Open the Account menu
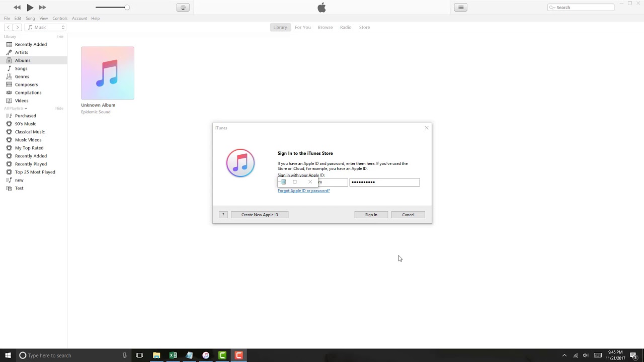Viewport: 644px width, 362px height. pos(79,19)
